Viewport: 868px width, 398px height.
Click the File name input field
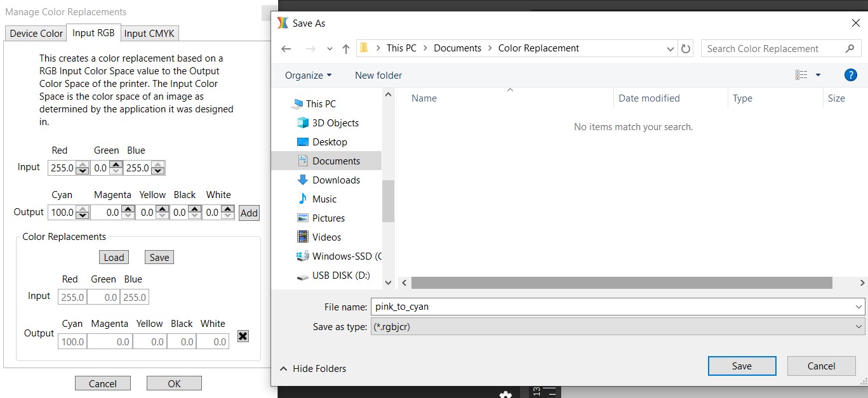pos(613,307)
